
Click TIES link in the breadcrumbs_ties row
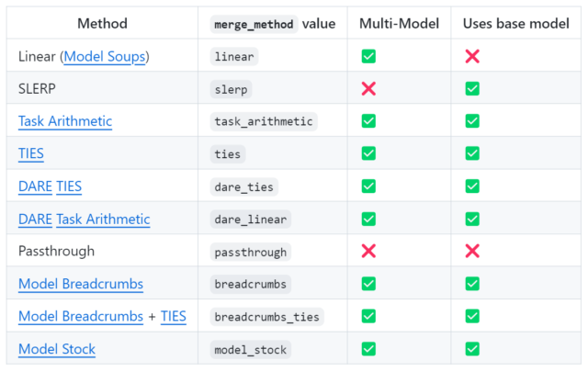coord(174,317)
